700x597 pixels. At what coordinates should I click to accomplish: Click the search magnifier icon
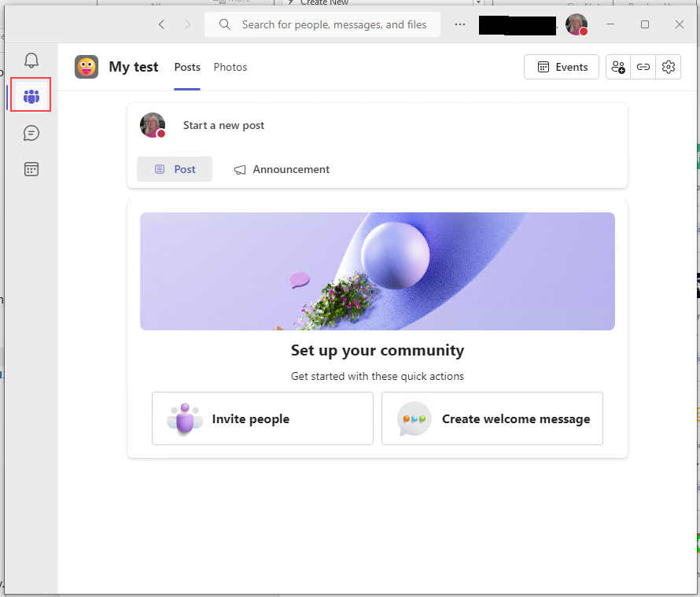click(225, 24)
